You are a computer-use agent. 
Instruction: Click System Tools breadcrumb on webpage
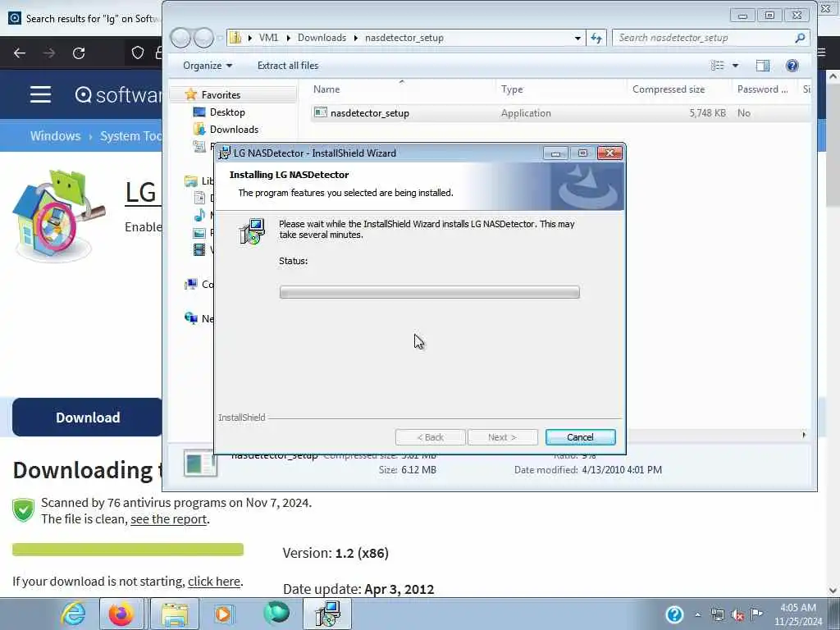[x=130, y=136]
